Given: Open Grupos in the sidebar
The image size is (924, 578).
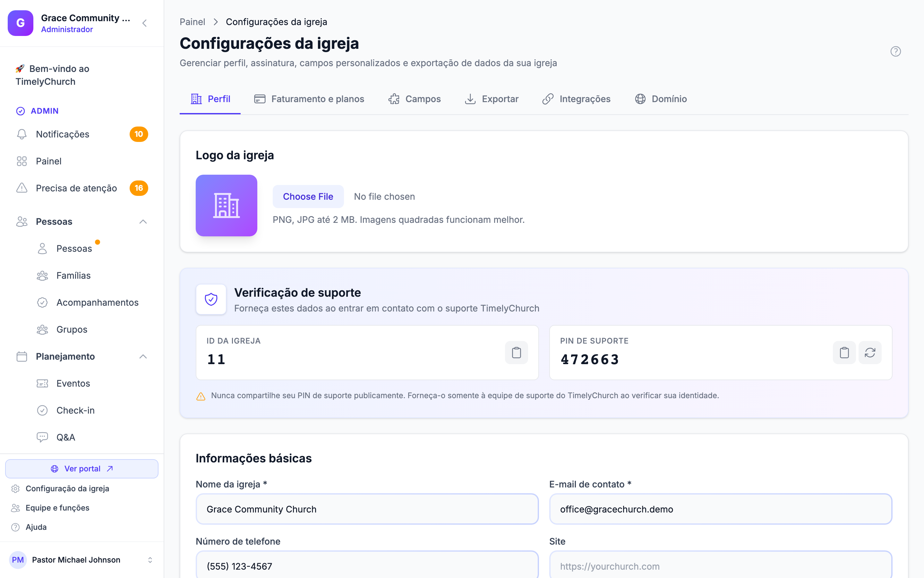Looking at the screenshot, I should click(x=92, y=329).
